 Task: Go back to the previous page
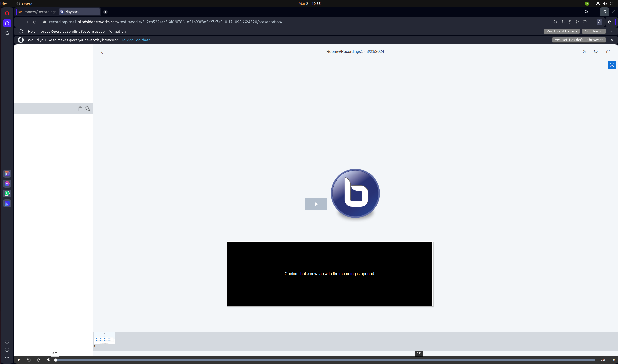click(18, 22)
